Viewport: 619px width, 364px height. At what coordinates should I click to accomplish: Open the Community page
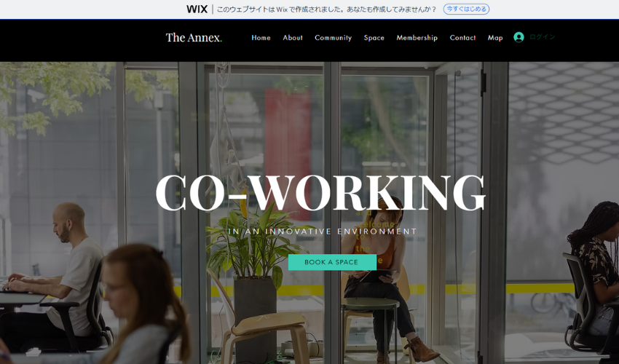tap(334, 38)
